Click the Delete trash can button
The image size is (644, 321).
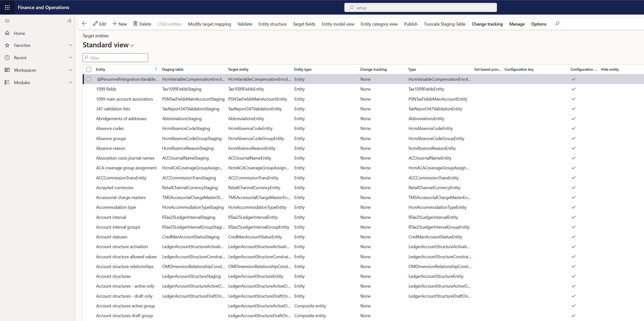click(x=142, y=24)
